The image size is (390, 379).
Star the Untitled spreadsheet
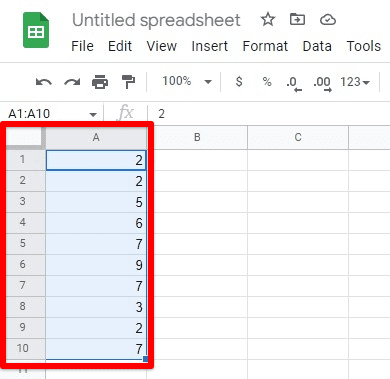pyautogui.click(x=268, y=20)
